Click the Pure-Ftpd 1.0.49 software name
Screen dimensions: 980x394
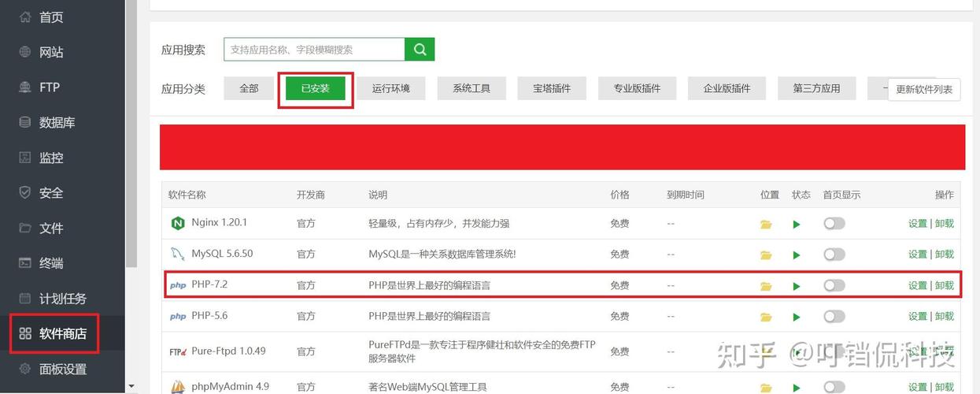tap(228, 351)
